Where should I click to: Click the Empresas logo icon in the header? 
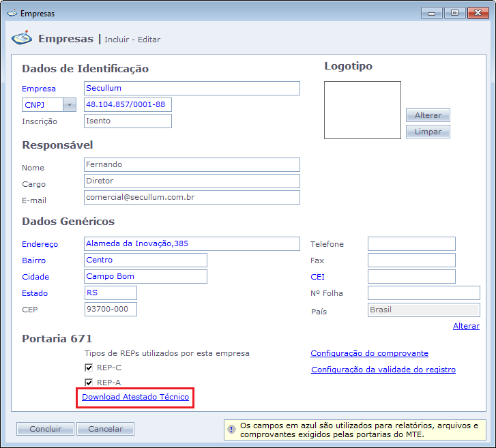coord(22,38)
